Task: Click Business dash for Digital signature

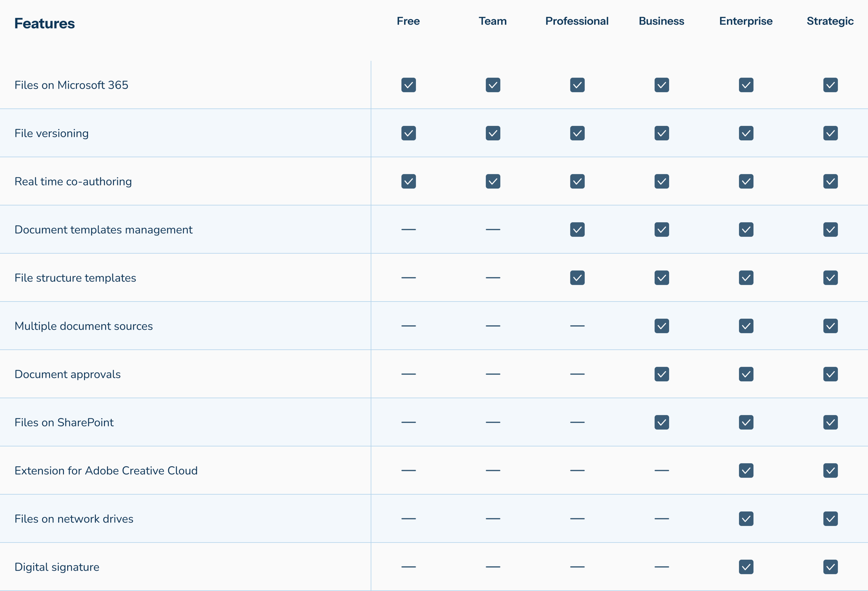Action: point(662,567)
